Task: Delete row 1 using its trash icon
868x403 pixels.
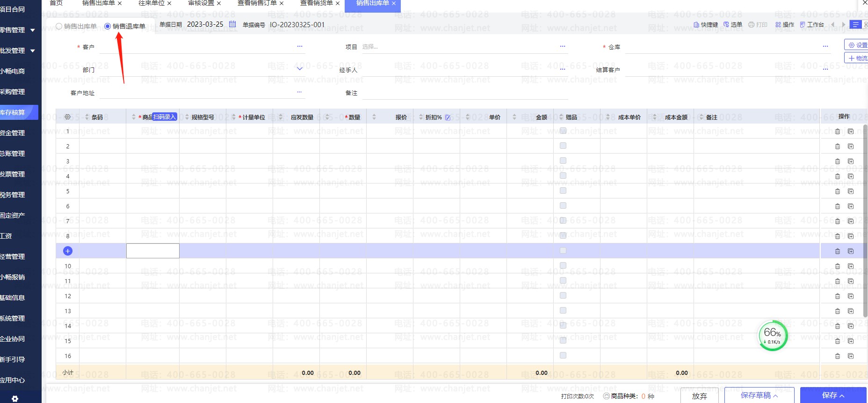Action: click(838, 132)
